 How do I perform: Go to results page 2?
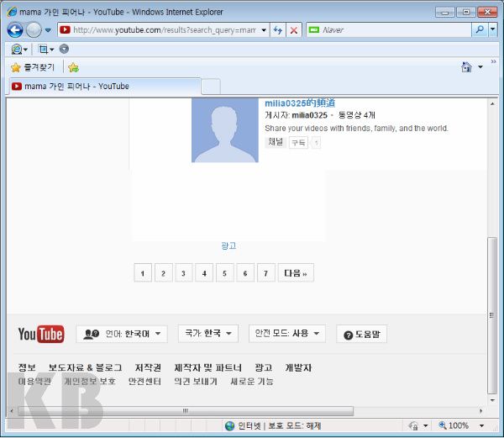(x=163, y=273)
